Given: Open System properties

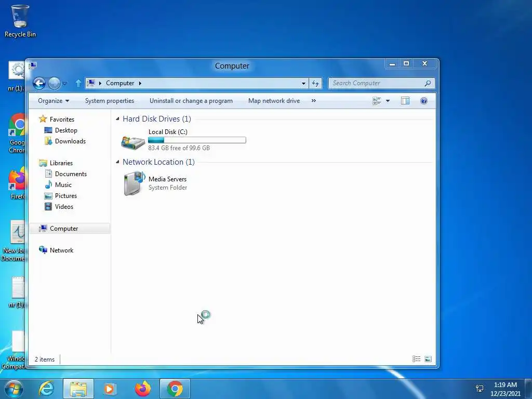Looking at the screenshot, I should pyautogui.click(x=110, y=101).
